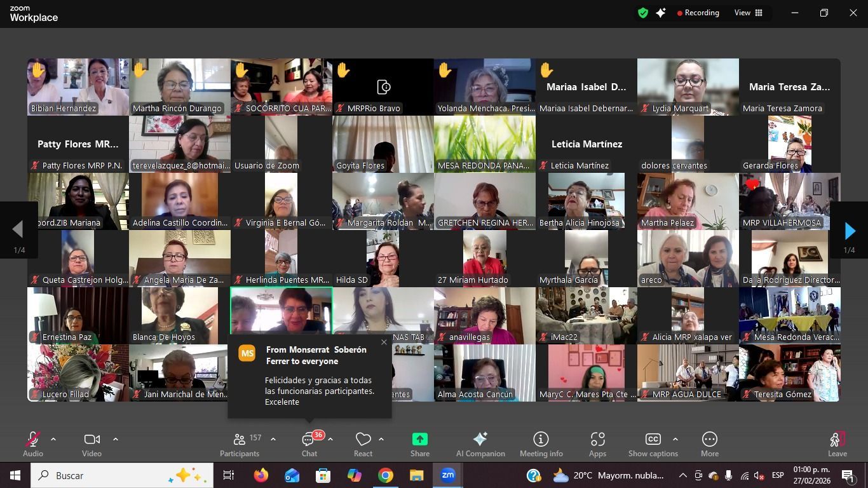Select Blanca De Hoyos video tile
This screenshot has height=488, width=868.
tap(180, 316)
